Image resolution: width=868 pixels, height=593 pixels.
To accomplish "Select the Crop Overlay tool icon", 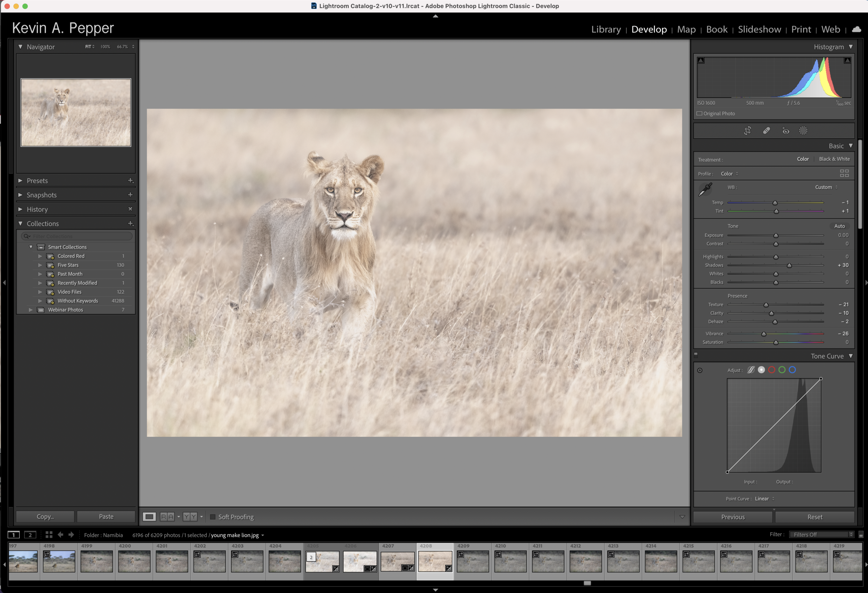I will [x=748, y=130].
